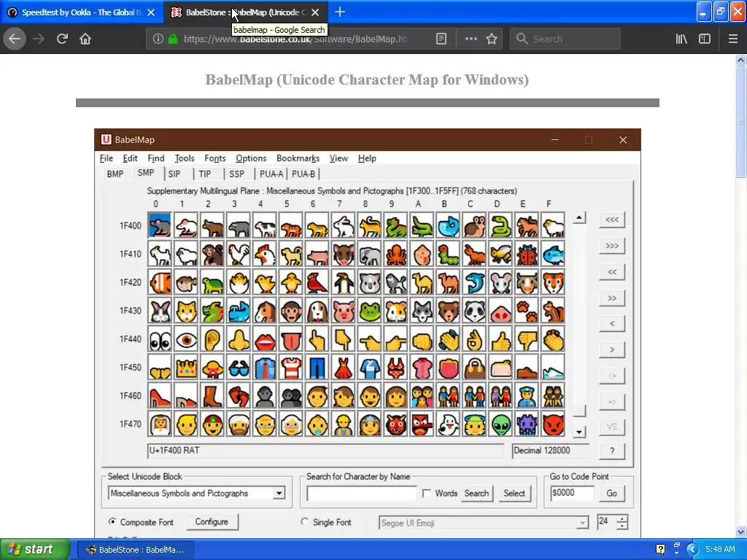The image size is (747, 560).
Task: Click the bookmark star in address bar
Action: tap(492, 39)
